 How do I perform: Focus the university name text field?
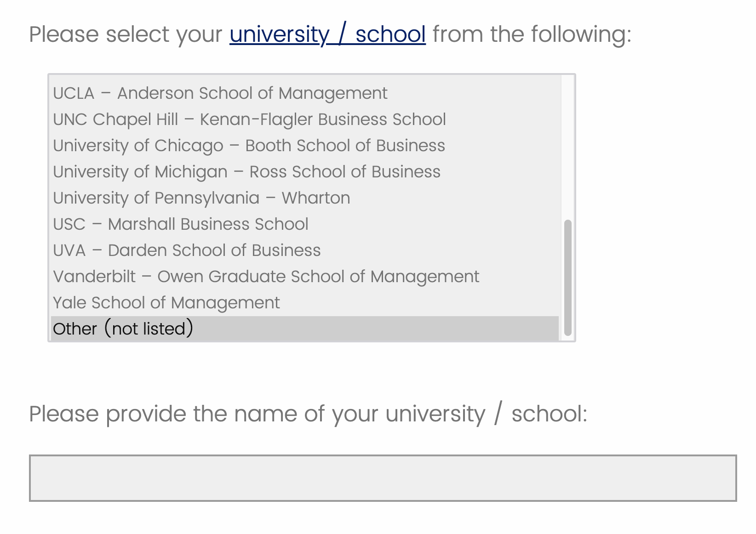[x=383, y=478]
